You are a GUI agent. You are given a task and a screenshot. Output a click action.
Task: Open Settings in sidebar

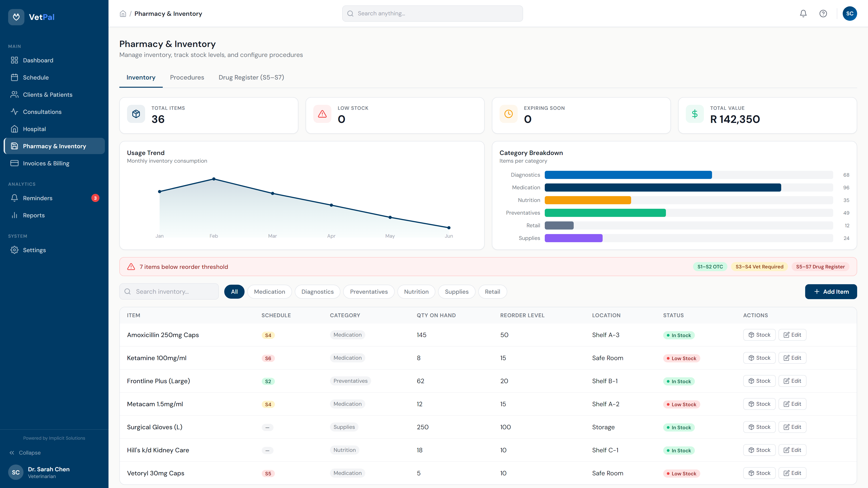coord(34,250)
